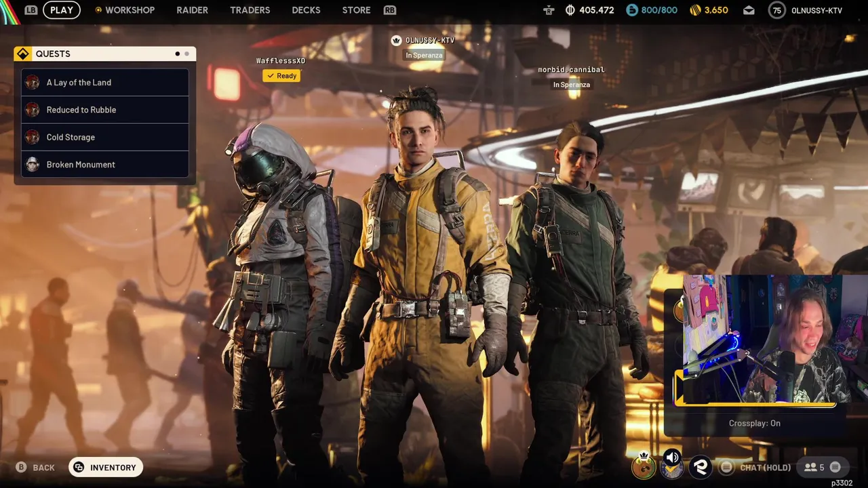Click the LB bumper icon
Screen dimensions: 868x488
pyautogui.click(x=31, y=10)
